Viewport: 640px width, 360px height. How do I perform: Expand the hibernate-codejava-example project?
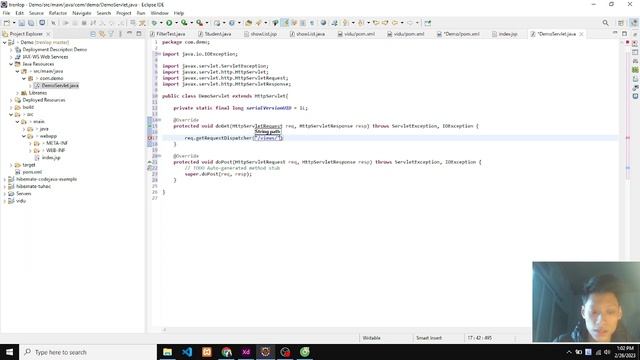pyautogui.click(x=4, y=179)
